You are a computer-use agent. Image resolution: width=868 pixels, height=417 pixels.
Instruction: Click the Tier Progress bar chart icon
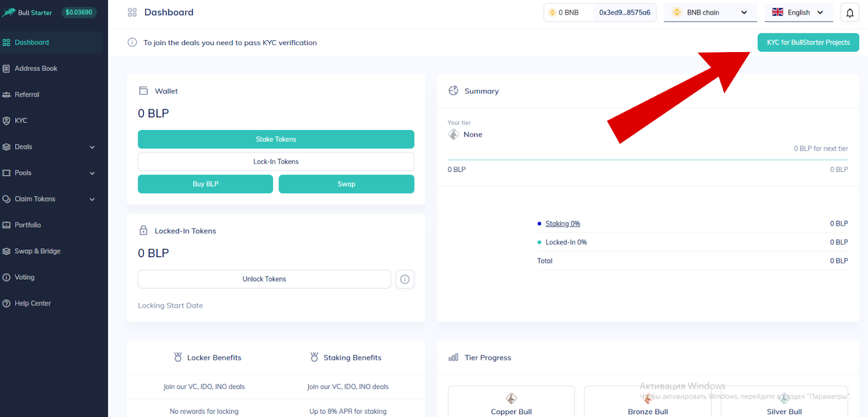pyautogui.click(x=454, y=357)
